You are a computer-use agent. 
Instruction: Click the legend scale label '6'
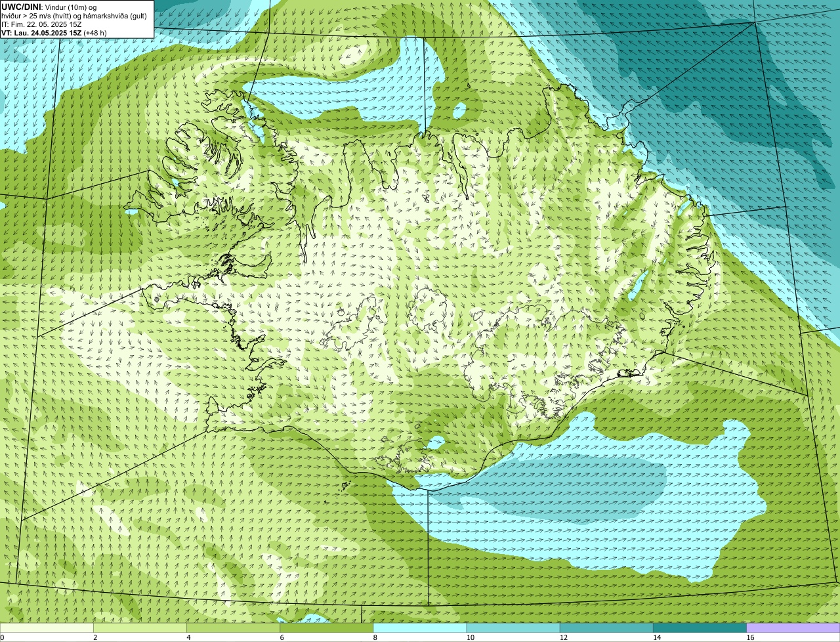(x=282, y=637)
